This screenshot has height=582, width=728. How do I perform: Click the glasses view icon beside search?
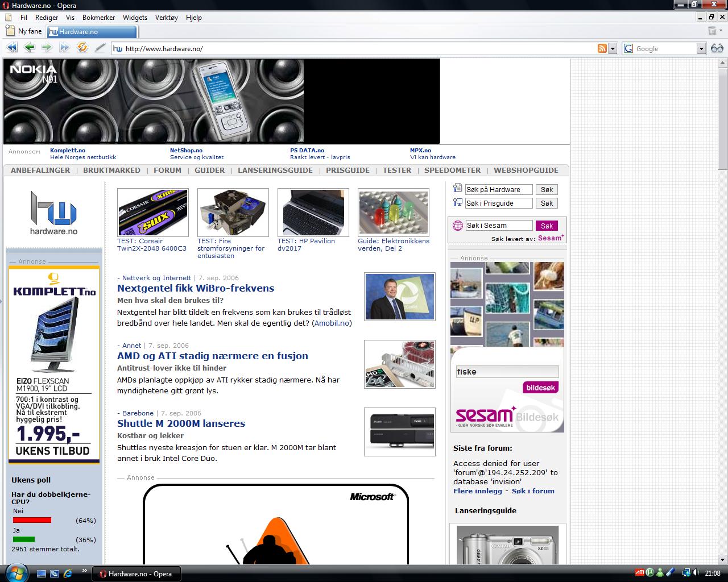click(717, 48)
